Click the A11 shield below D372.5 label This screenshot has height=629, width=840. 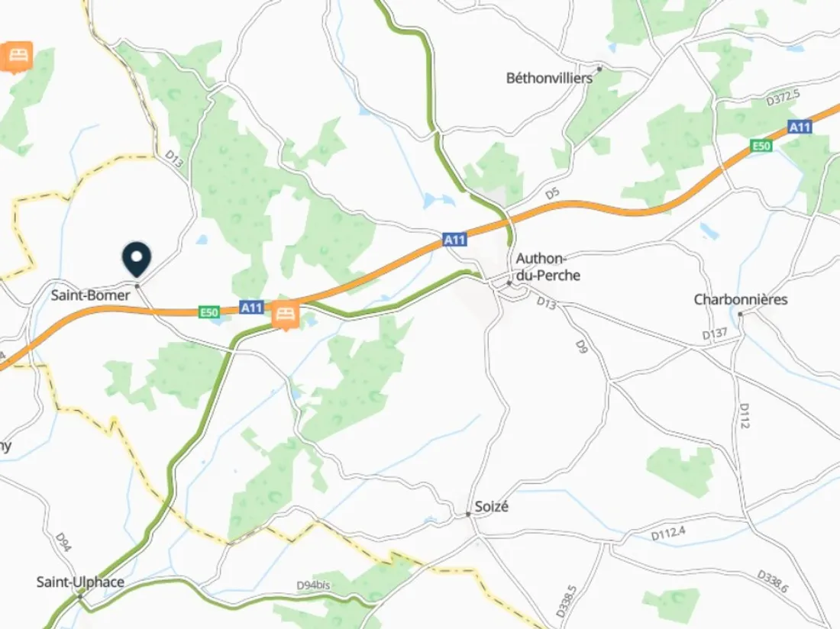click(x=800, y=127)
